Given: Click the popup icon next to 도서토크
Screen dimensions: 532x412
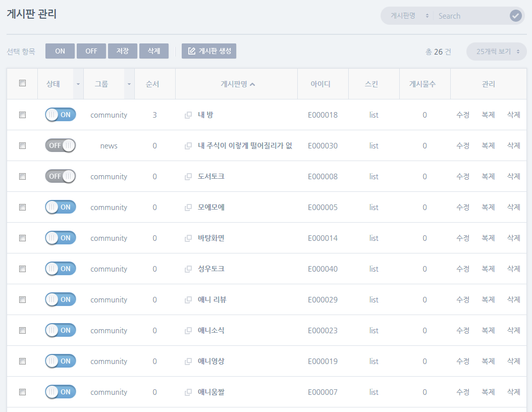Looking at the screenshot, I should (188, 177).
